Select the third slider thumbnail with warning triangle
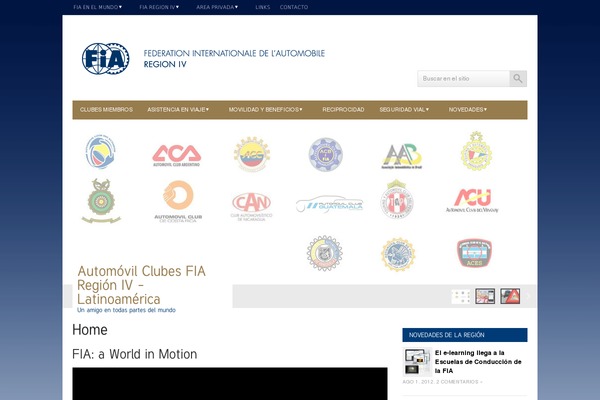 [x=510, y=296]
